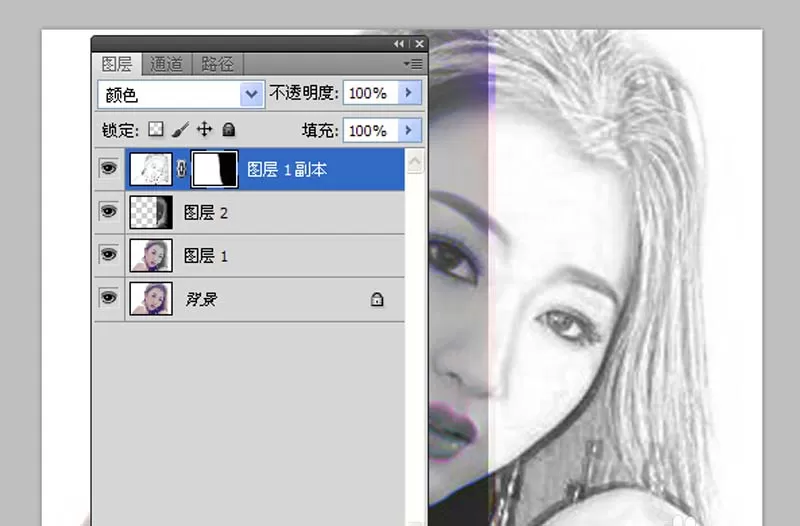Click the lock transparent pixels icon
The width and height of the screenshot is (800, 526).
[x=156, y=129]
